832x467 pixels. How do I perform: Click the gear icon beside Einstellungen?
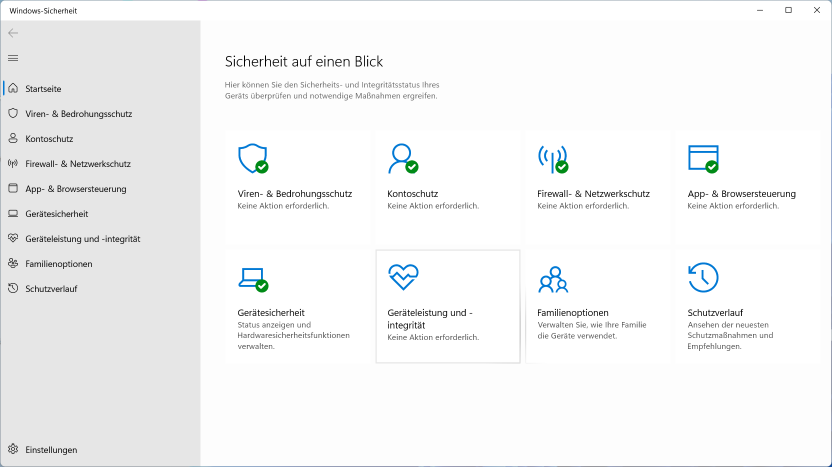[13, 449]
